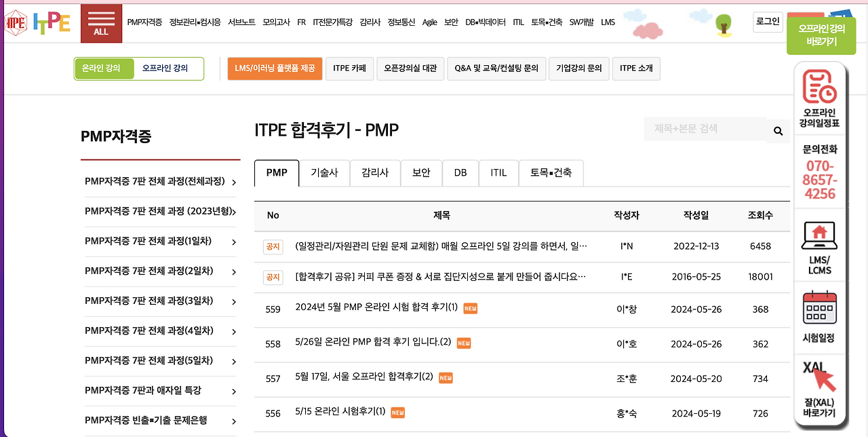This screenshot has height=437, width=868.
Task: Click the search magnifier icon
Action: click(777, 131)
